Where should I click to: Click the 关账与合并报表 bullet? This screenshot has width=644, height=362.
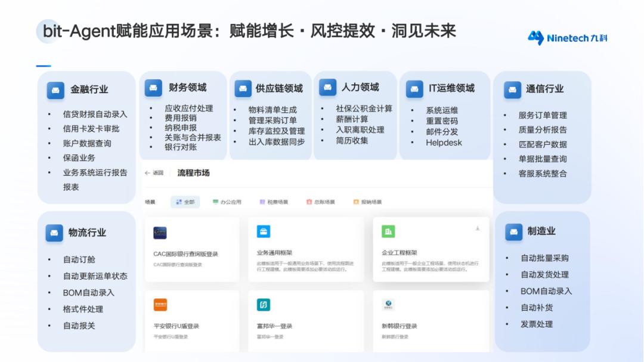(193, 137)
